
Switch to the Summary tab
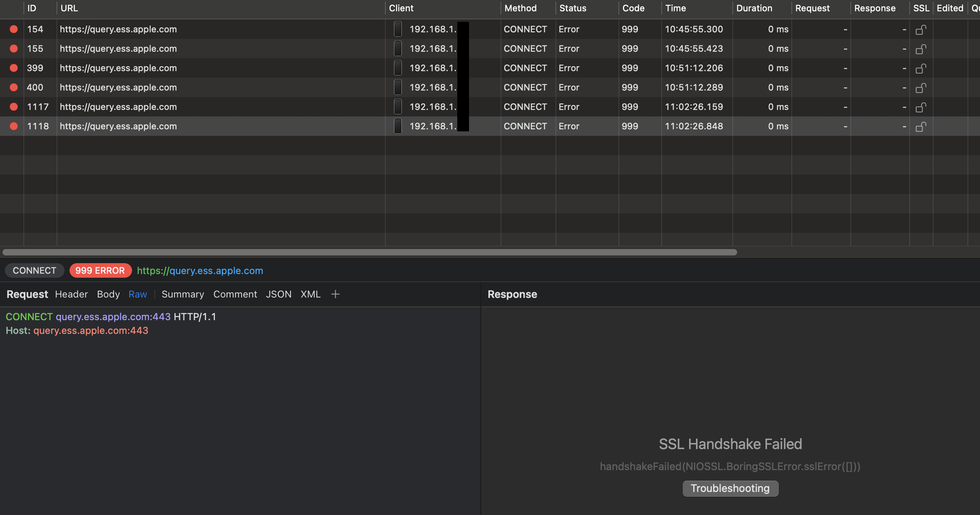[x=183, y=294]
